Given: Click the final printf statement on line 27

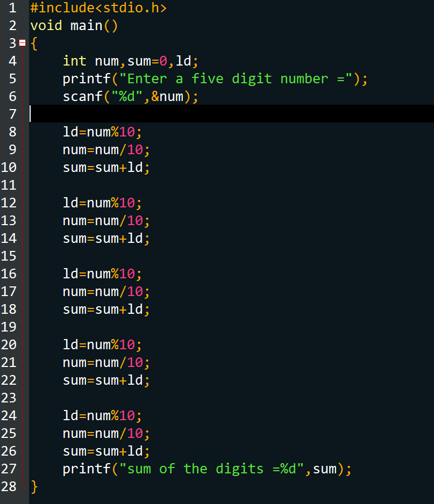Looking at the screenshot, I should (204, 469).
